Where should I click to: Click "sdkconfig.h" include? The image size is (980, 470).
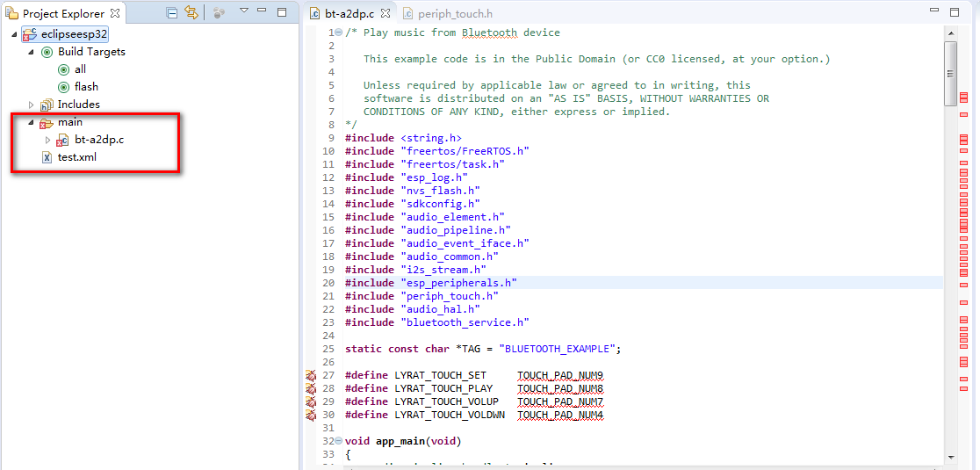(440, 203)
